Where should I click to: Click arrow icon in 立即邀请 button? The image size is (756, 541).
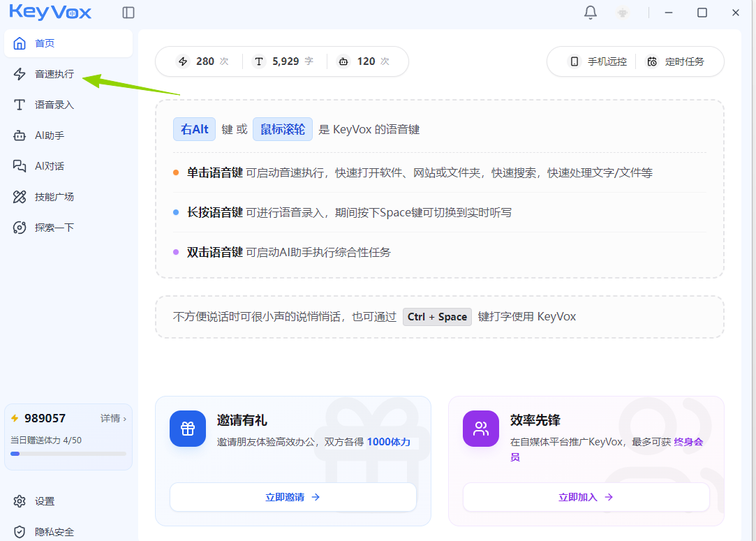316,497
